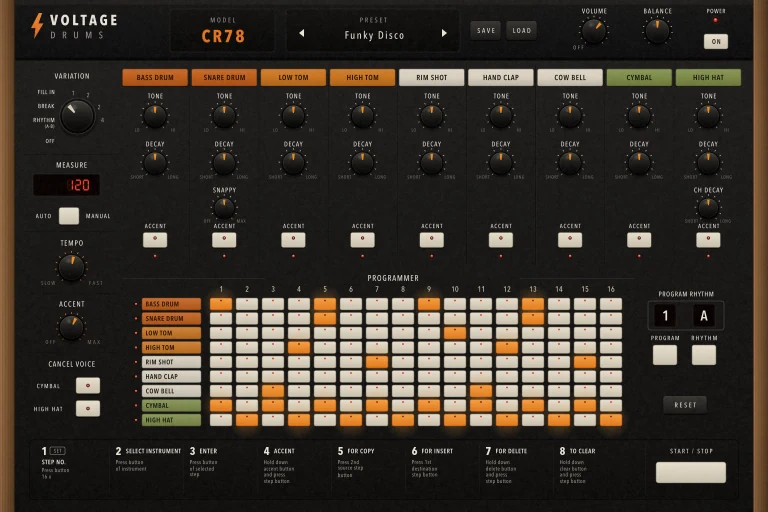The height and width of the screenshot is (512, 768).
Task: Select High Tom row label in programmer
Action: 171,347
